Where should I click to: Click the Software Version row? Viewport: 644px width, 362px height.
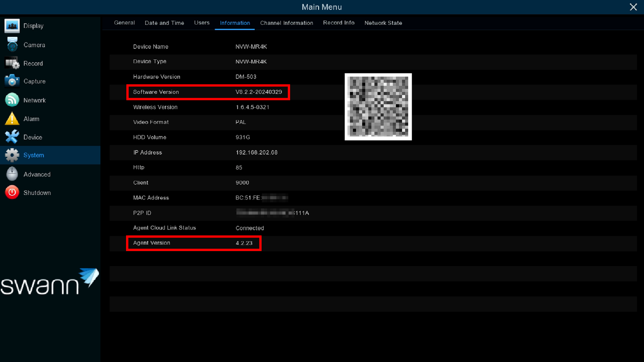click(x=208, y=92)
